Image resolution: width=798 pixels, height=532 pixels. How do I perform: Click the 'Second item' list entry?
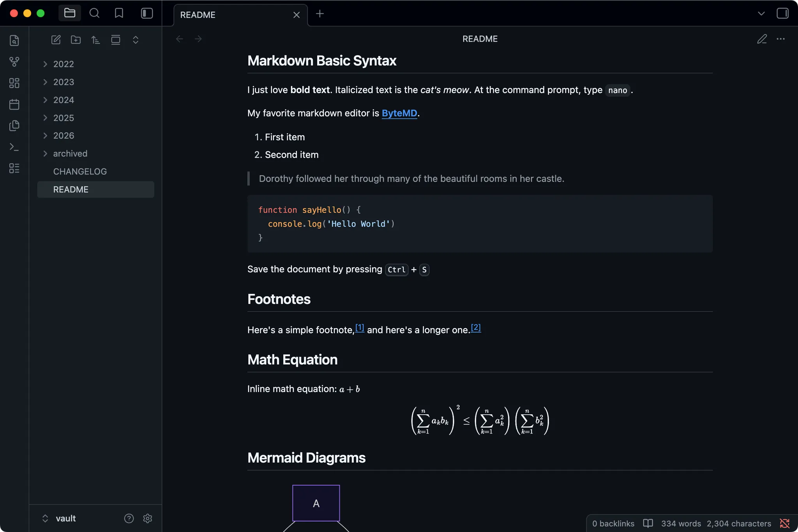pos(292,155)
